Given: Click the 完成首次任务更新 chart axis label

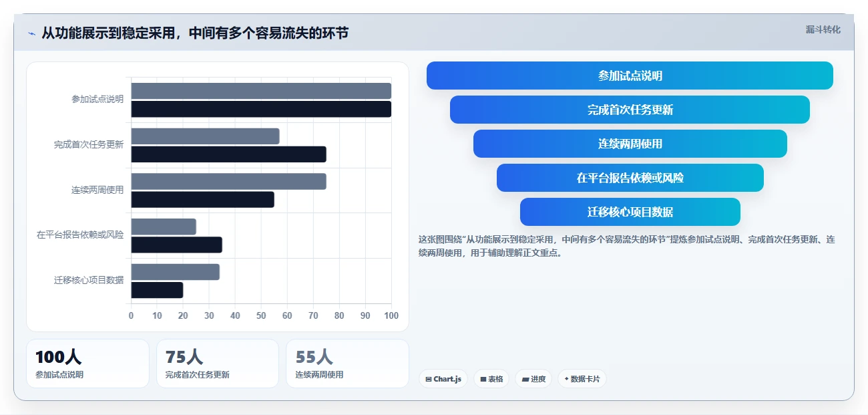Looking at the screenshot, I should pos(89,144).
